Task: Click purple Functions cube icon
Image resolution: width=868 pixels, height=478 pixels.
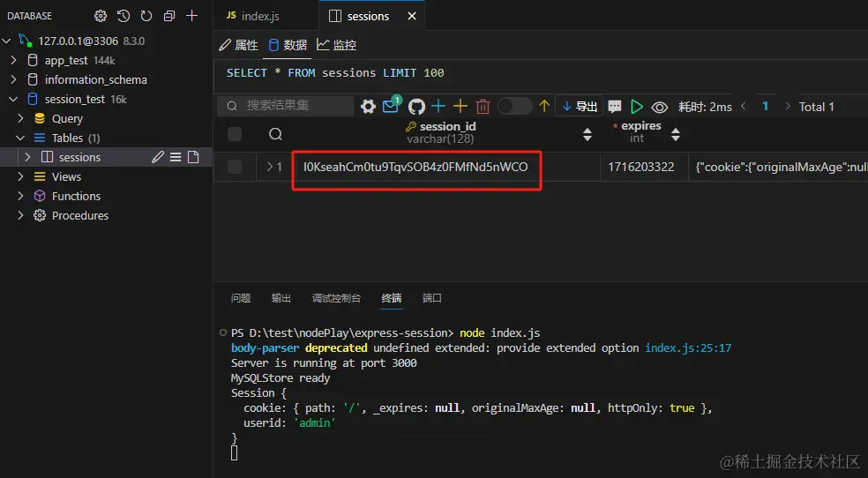Action: (40, 196)
